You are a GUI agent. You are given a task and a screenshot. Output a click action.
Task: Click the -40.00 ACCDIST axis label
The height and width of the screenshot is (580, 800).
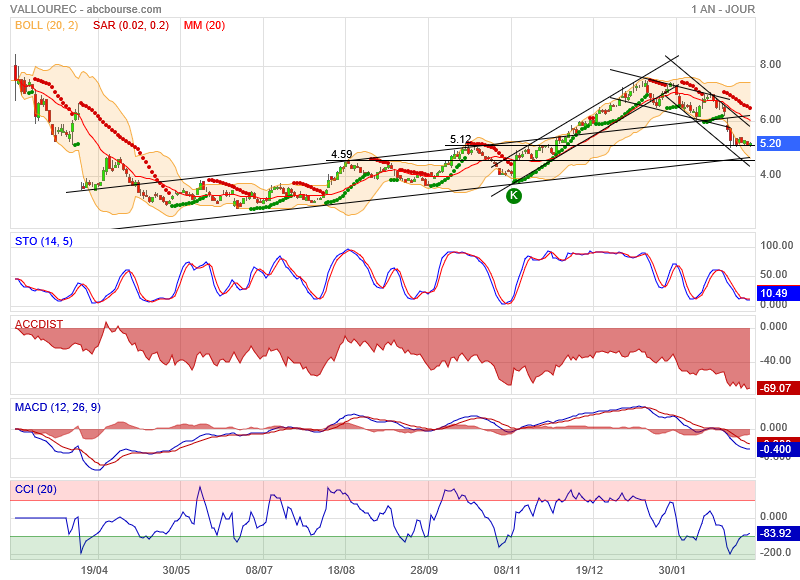[775, 360]
